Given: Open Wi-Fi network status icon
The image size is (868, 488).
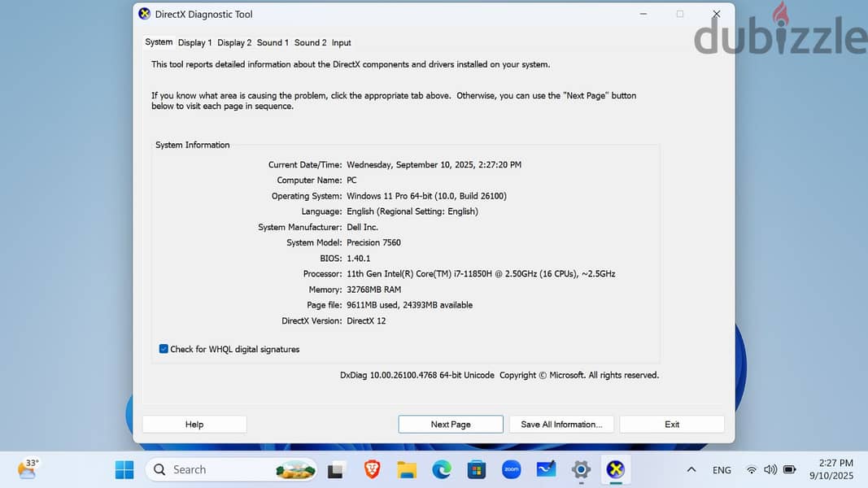Looking at the screenshot, I should point(751,470).
